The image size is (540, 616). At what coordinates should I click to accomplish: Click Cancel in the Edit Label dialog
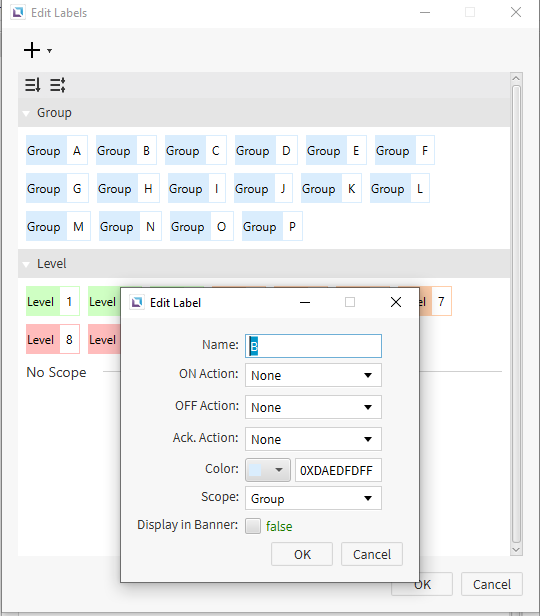(372, 554)
